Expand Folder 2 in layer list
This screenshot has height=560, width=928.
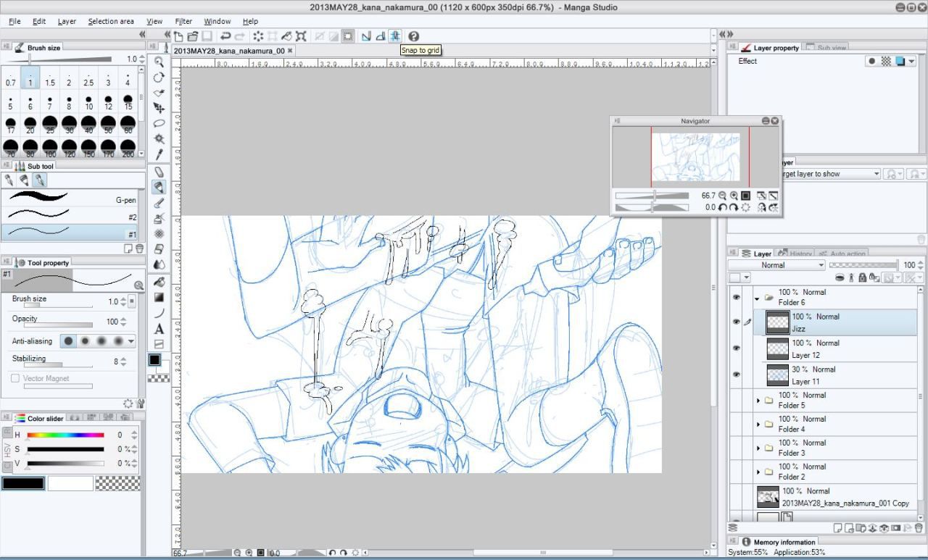click(758, 472)
